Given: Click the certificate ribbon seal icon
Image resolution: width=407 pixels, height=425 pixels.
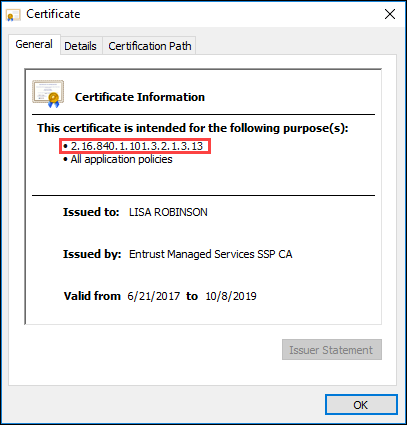Looking at the screenshot, I should coord(48,94).
